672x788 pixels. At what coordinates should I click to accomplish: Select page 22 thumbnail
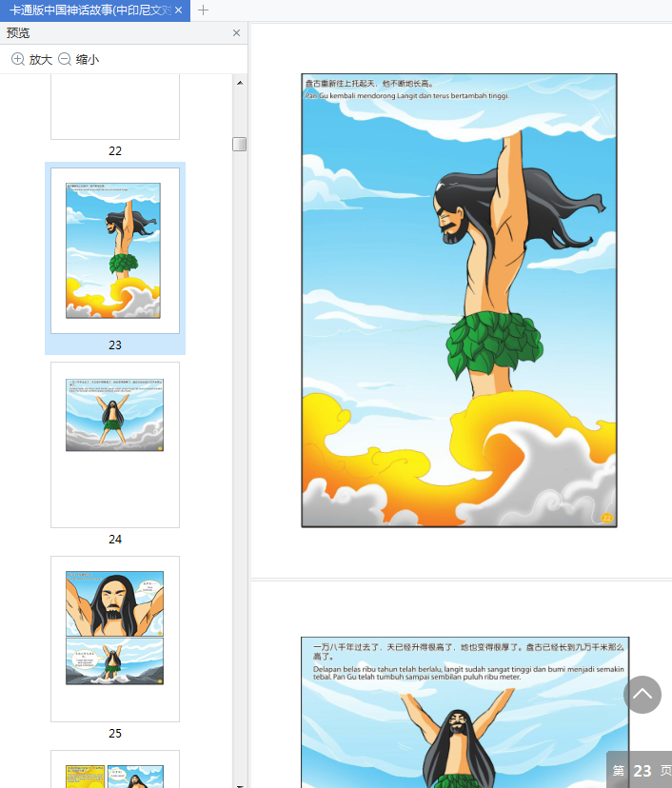pyautogui.click(x=115, y=107)
